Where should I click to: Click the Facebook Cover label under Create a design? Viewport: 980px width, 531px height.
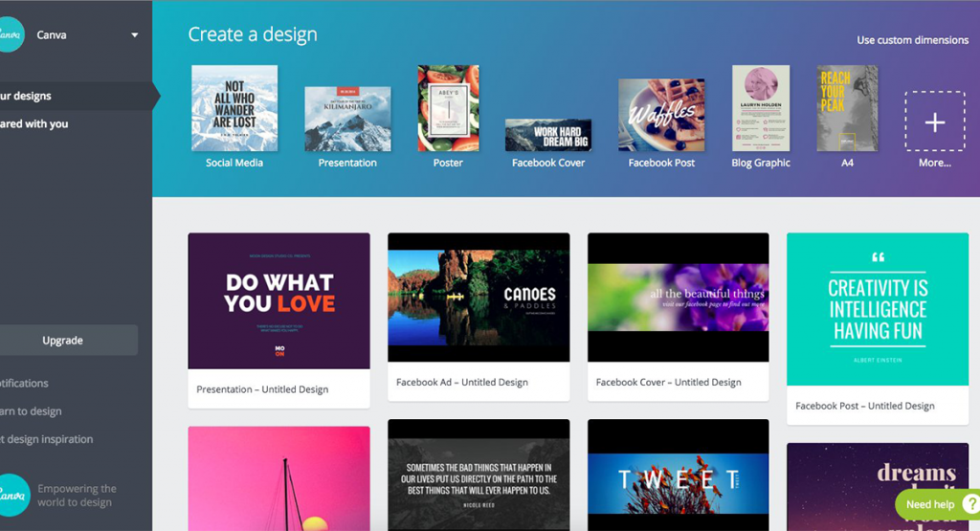point(548,163)
